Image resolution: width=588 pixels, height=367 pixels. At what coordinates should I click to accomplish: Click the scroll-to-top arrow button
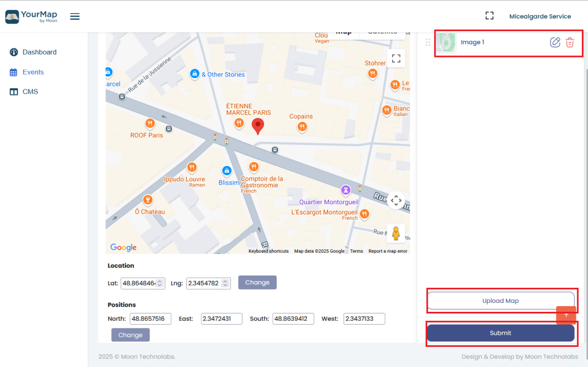pyautogui.click(x=566, y=315)
